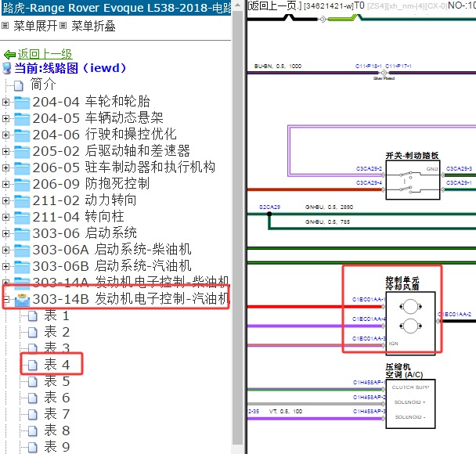
Task: Select 表 8 under 303-14B
Action: (57, 431)
